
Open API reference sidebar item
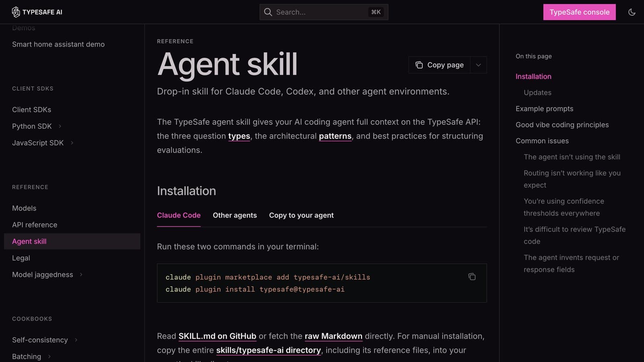[x=35, y=225]
